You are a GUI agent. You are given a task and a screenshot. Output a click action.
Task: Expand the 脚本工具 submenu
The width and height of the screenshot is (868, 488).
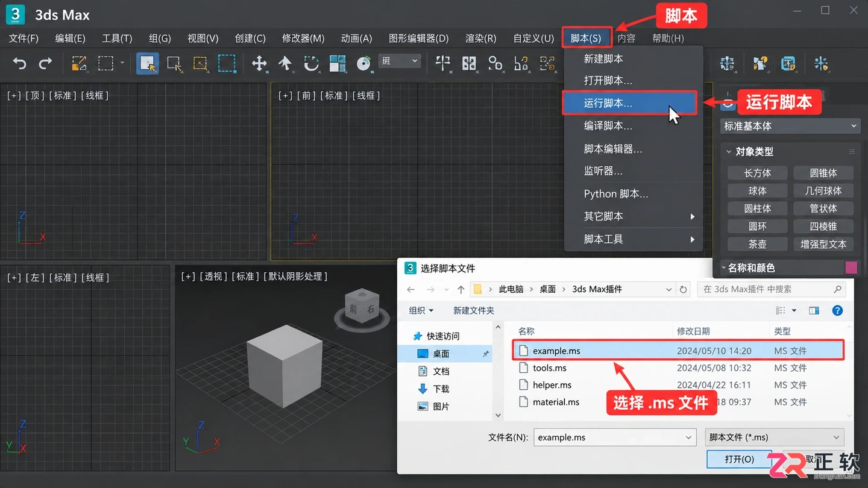click(x=634, y=239)
